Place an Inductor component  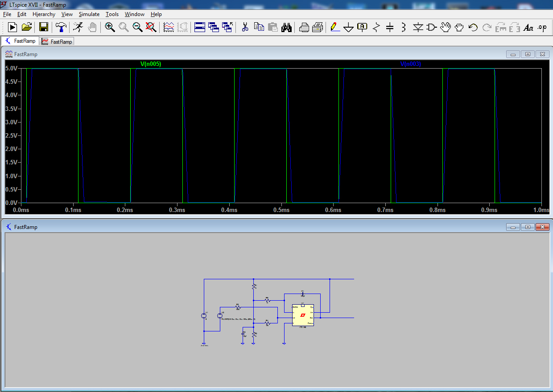point(404,27)
